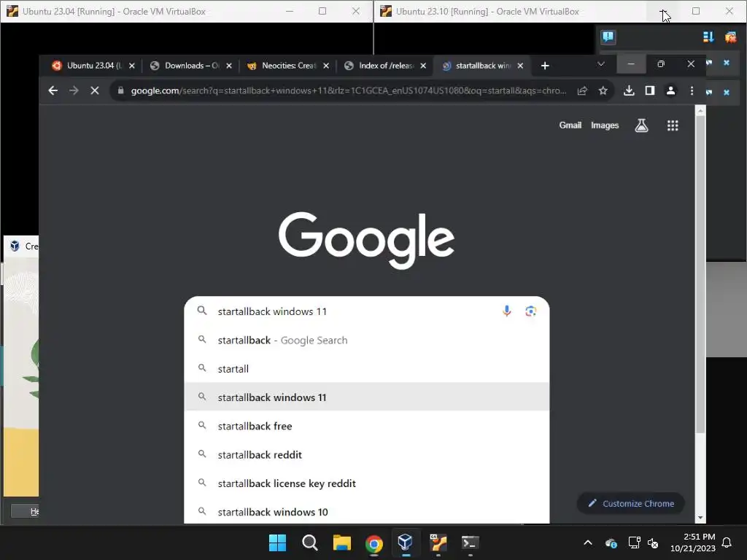Click the muted volume tray icon
Viewport: 747px width, 560px height.
(653, 542)
